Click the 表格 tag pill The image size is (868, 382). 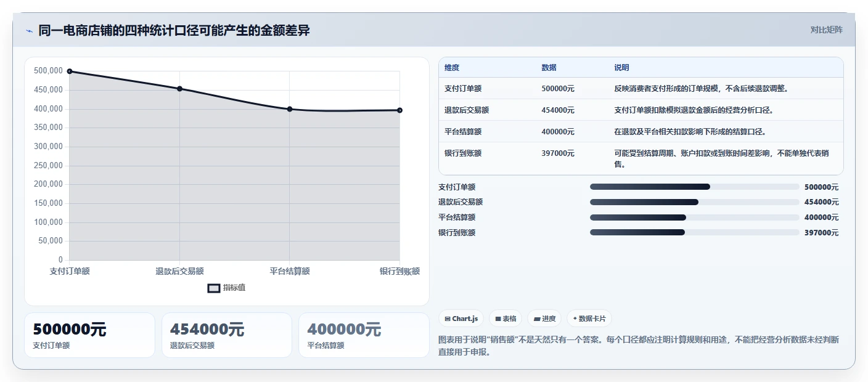[506, 319]
